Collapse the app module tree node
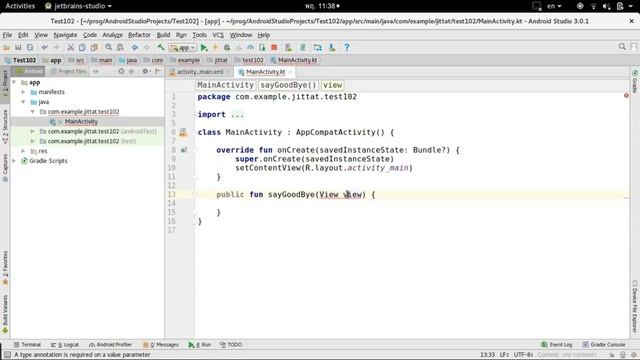The height and width of the screenshot is (360, 640). point(14,82)
